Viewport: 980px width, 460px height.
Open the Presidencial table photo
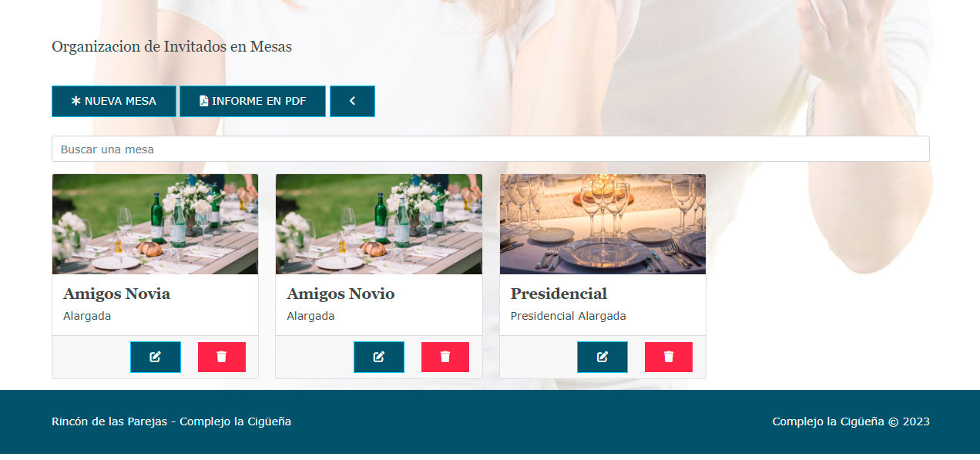point(602,224)
